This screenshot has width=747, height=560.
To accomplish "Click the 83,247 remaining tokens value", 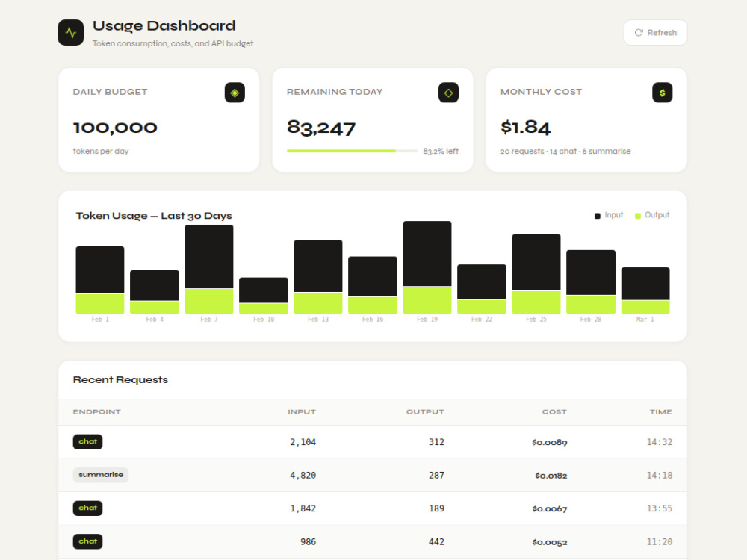I will [321, 128].
